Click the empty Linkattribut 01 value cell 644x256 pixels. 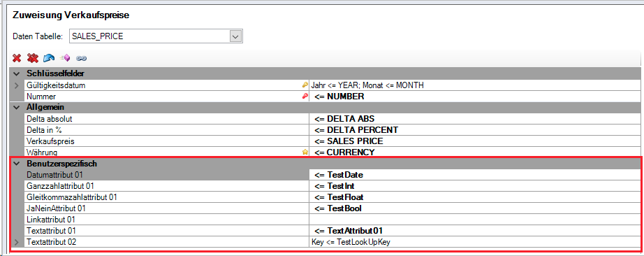476,220
